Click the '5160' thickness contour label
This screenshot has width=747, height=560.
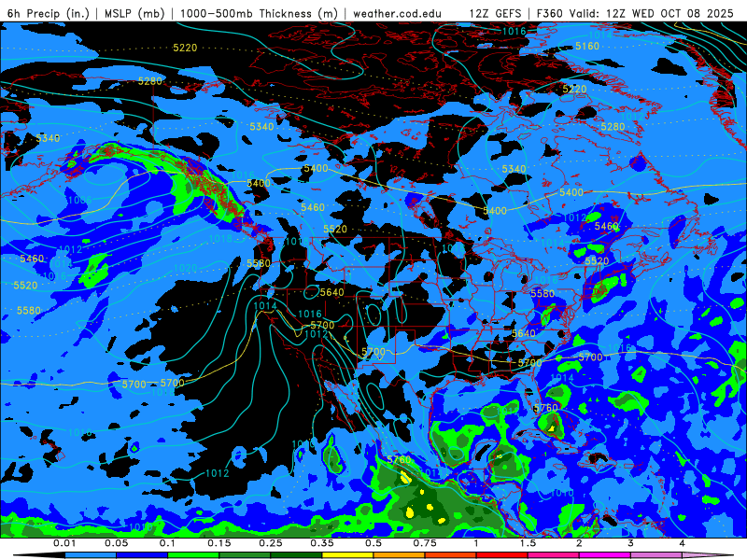(587, 46)
